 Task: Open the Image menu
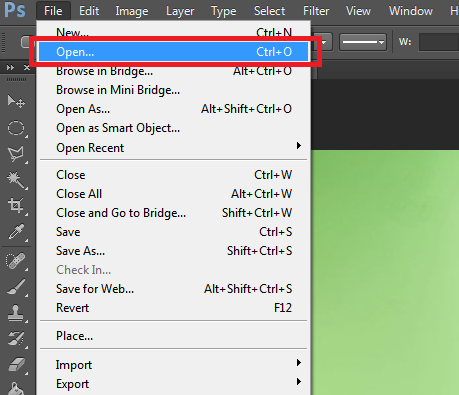point(132,11)
